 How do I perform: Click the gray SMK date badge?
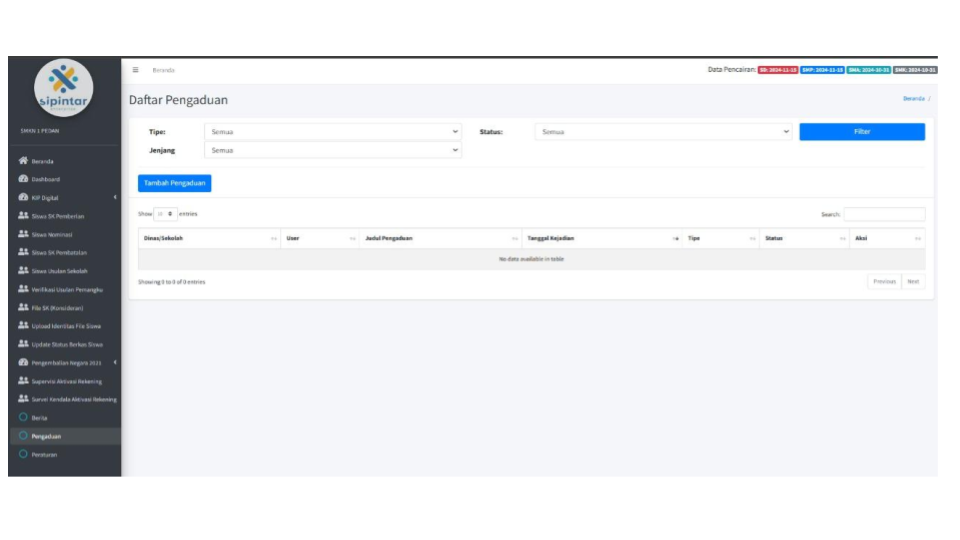[x=915, y=70]
